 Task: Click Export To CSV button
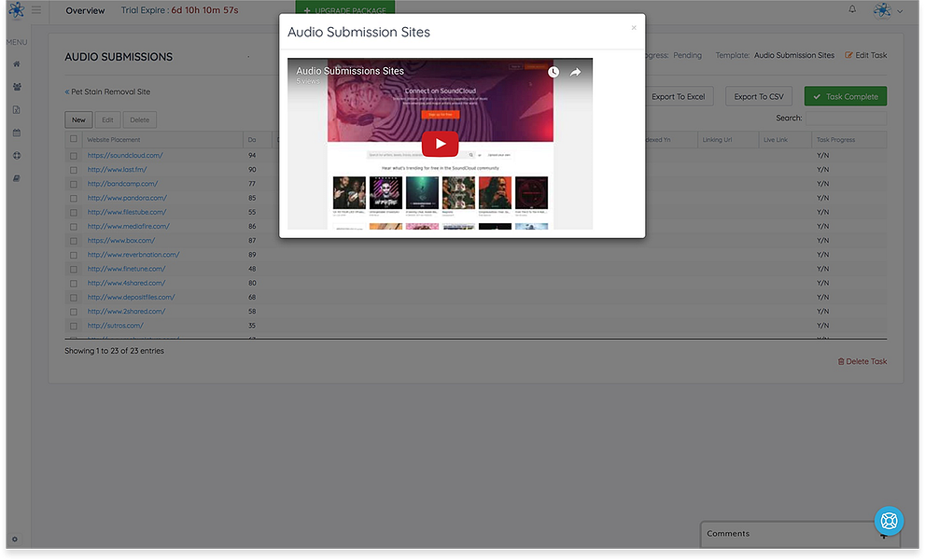[759, 96]
